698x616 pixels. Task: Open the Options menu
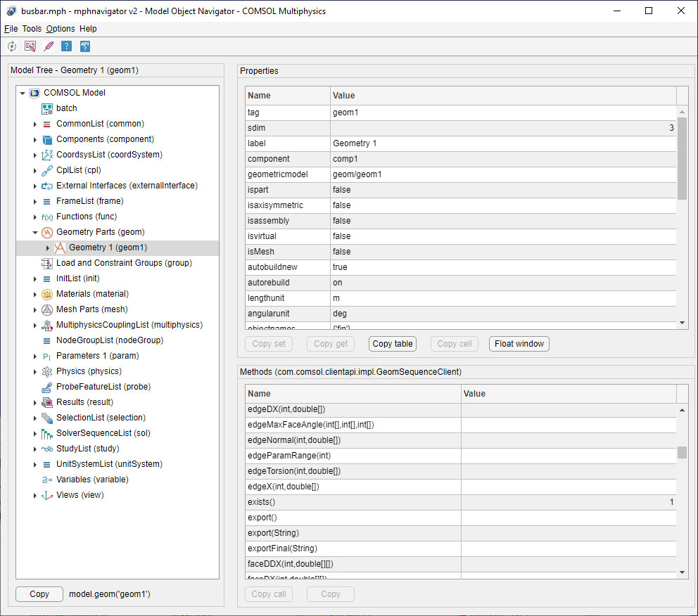60,28
